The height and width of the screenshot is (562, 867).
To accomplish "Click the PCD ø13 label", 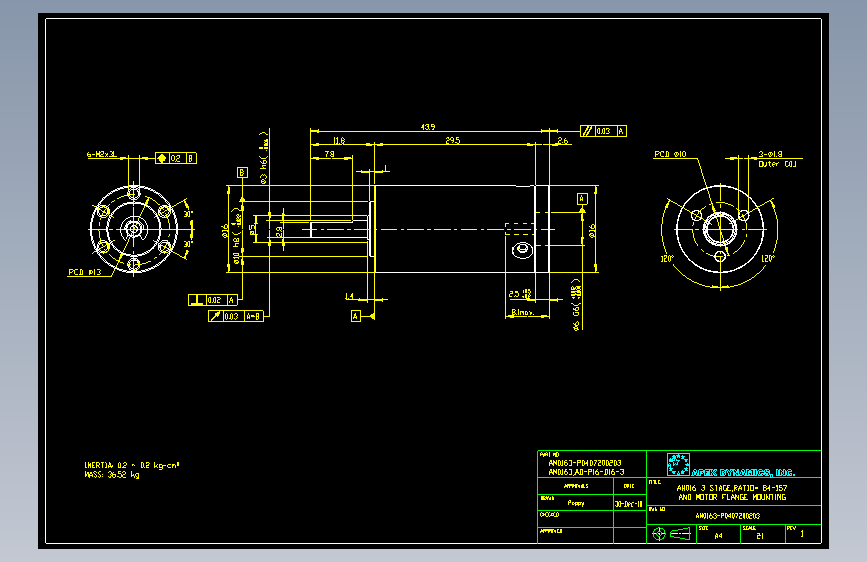I will coord(85,272).
